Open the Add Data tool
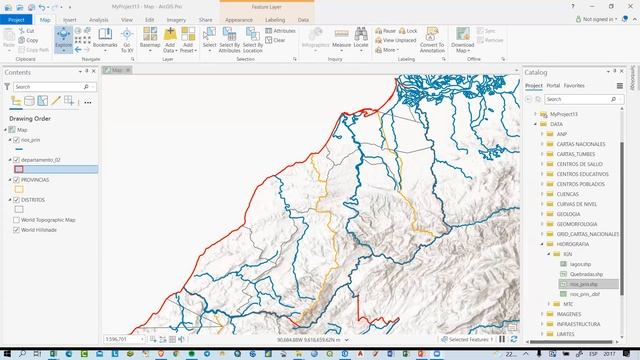 coord(170,40)
